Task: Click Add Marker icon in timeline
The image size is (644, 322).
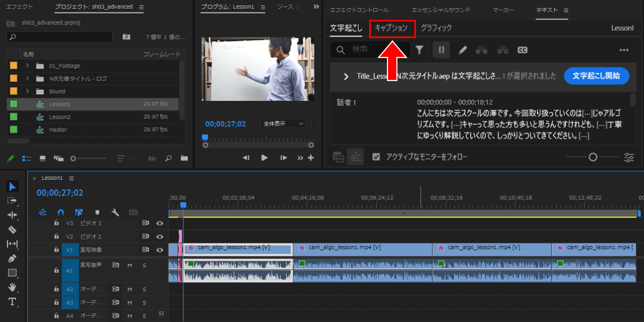Action: point(97,212)
